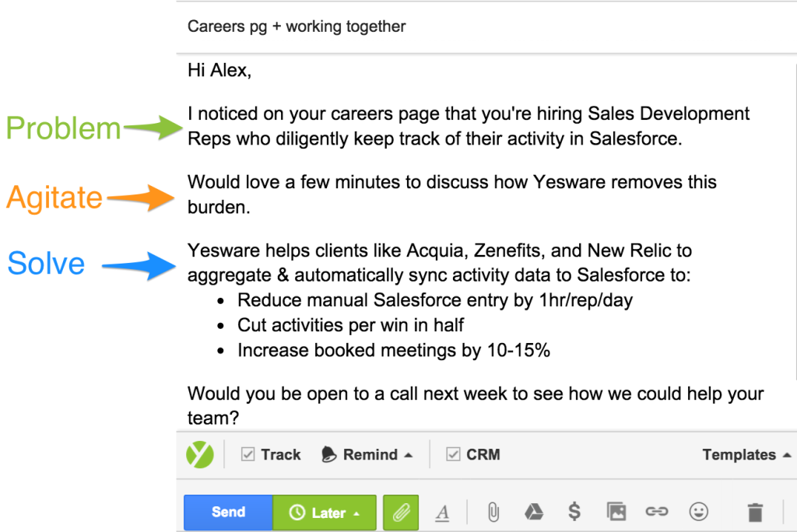Open the emoji picker
The height and width of the screenshot is (532, 797).
coord(699,512)
